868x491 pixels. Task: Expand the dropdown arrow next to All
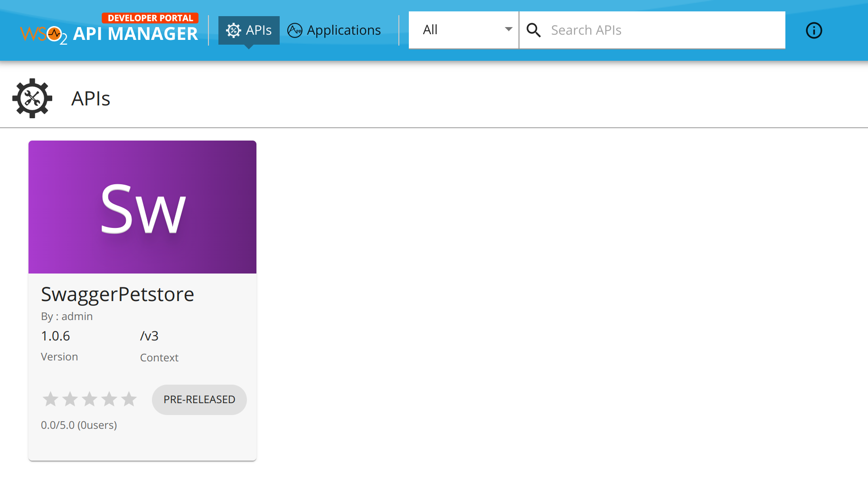(509, 29)
